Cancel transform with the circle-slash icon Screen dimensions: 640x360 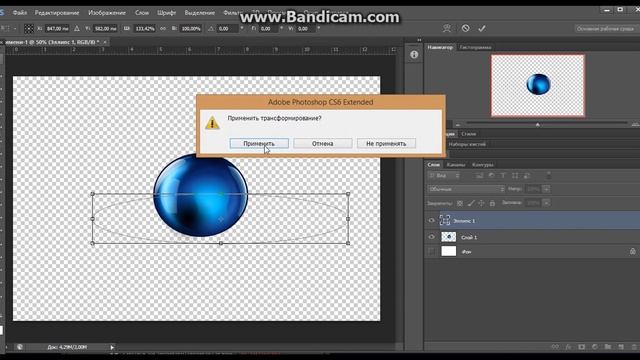pyautogui.click(x=465, y=28)
